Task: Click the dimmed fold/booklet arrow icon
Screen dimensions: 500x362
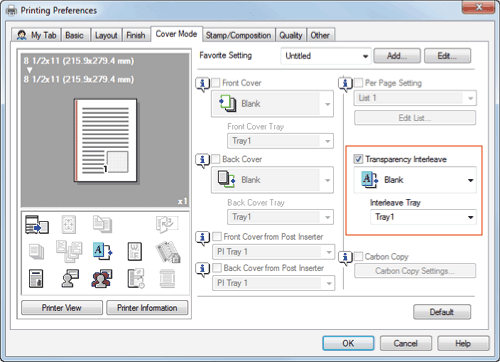Action: click(167, 224)
